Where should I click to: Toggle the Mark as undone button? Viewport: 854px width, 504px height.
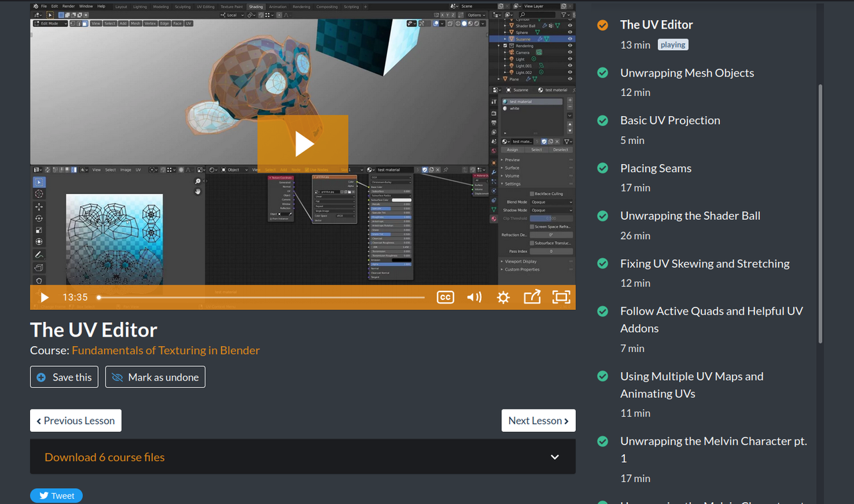point(155,377)
